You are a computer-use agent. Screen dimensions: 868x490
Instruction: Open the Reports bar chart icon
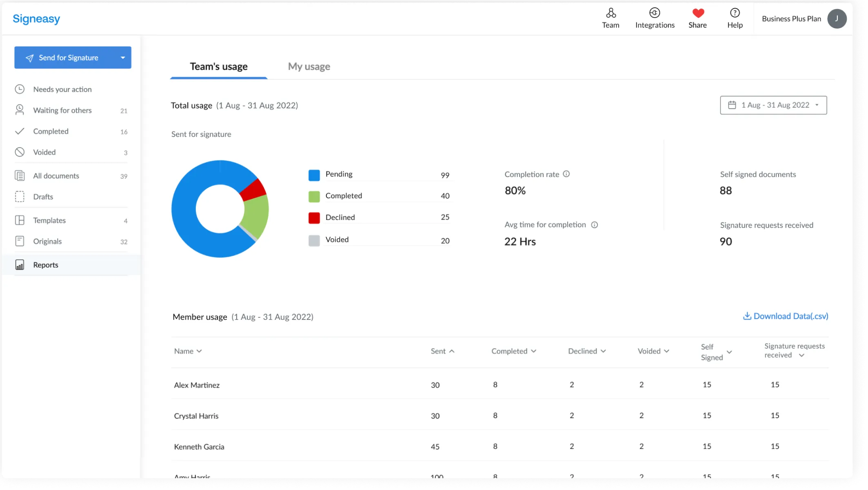tap(19, 264)
